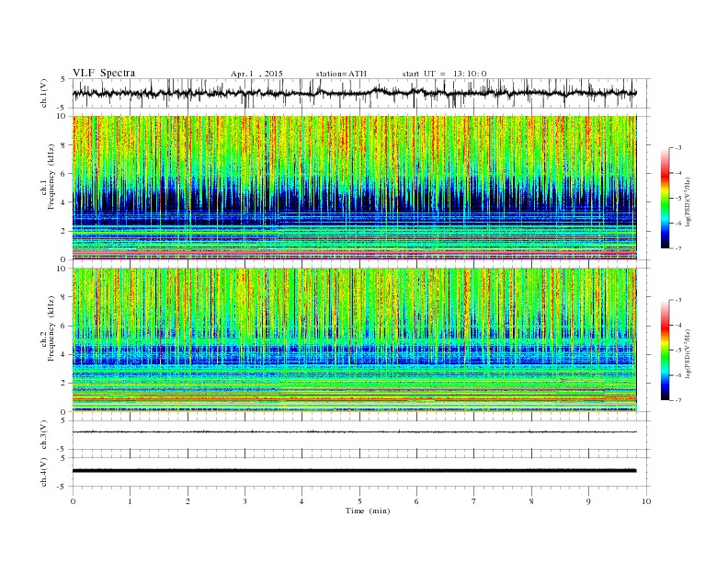Viewport: 728px width, 563px height.
Task: Select the "ch.3(V)" axis label
Action: click(44, 435)
